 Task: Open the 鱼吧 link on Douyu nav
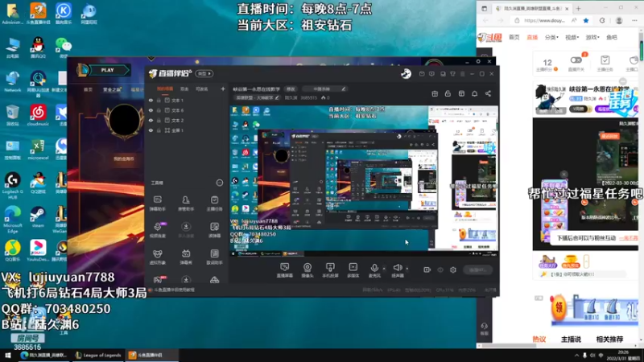pyautogui.click(x=612, y=37)
